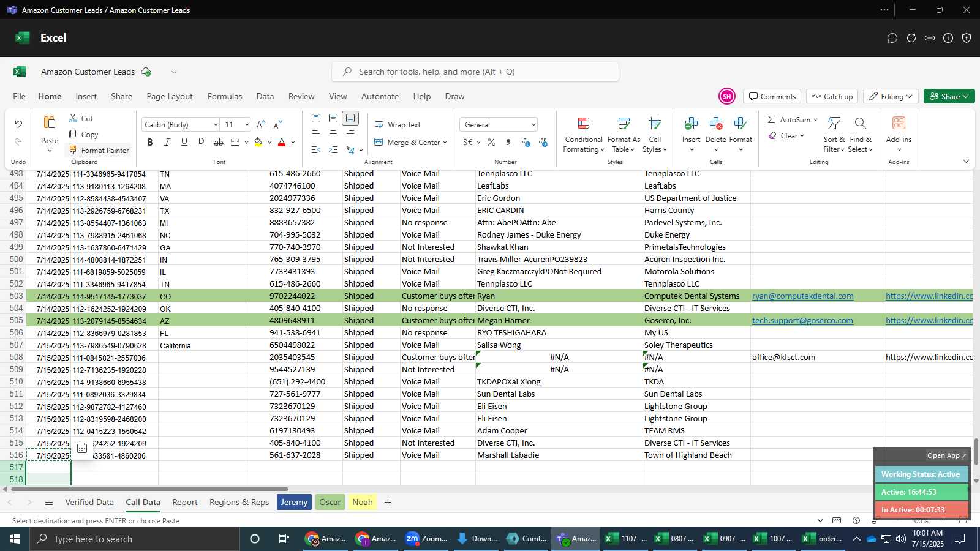Open the Data ribbon tab
The width and height of the screenshot is (980, 551).
[265, 96]
